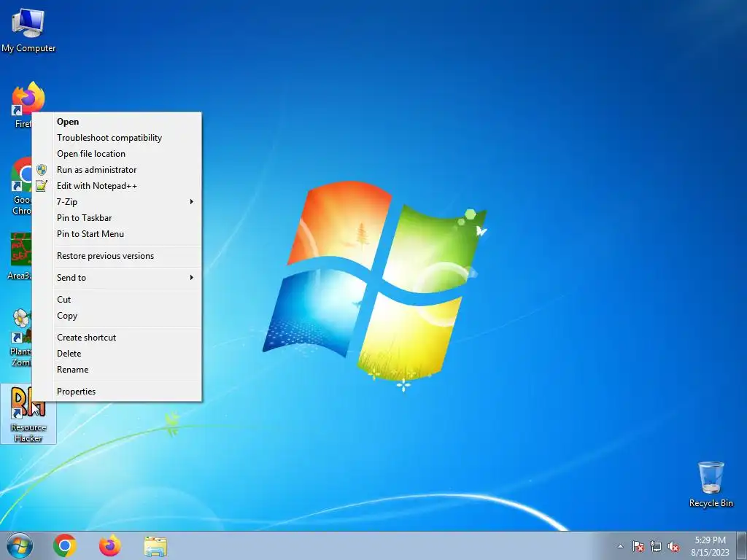The image size is (747, 560).
Task: Open the clock showing 5:29 PM
Action: (x=710, y=545)
